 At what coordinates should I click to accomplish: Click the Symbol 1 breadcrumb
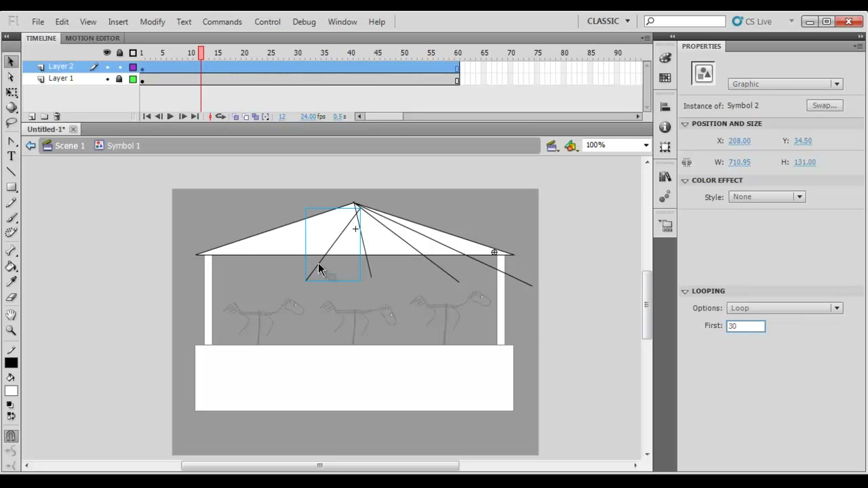click(117, 146)
